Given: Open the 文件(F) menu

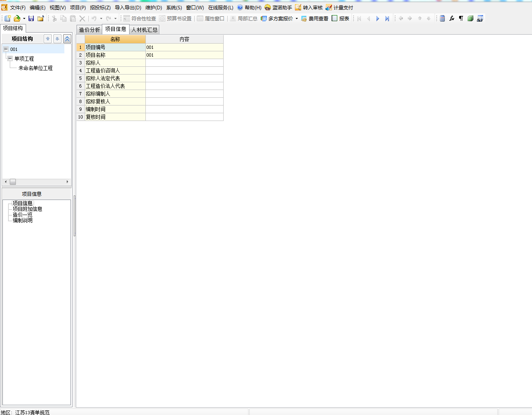Looking at the screenshot, I should tap(18, 8).
